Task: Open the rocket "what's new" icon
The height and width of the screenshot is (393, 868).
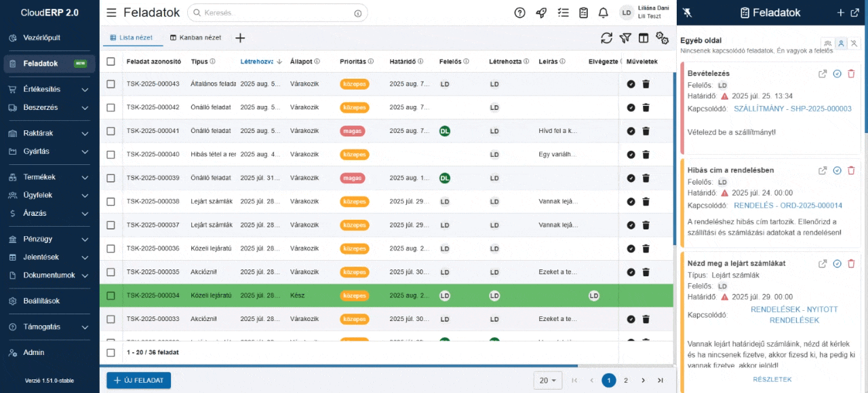Action: 541,12
